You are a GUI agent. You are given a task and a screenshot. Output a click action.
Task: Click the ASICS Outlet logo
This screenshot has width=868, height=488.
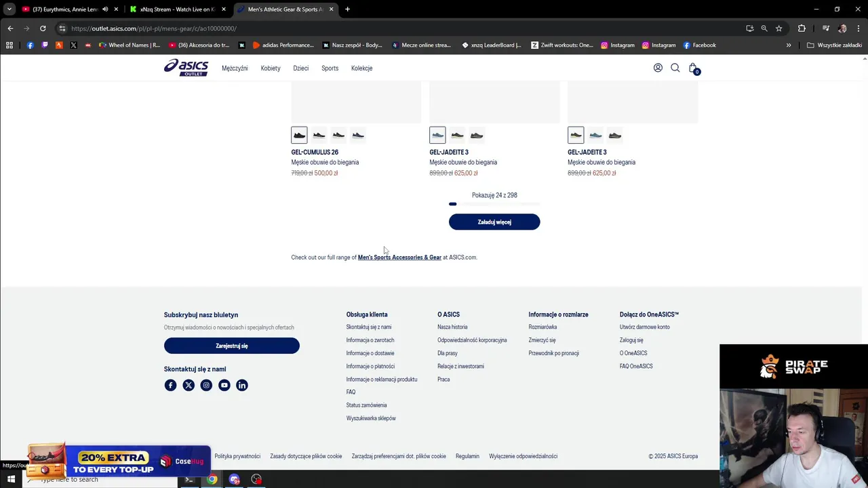pyautogui.click(x=186, y=68)
